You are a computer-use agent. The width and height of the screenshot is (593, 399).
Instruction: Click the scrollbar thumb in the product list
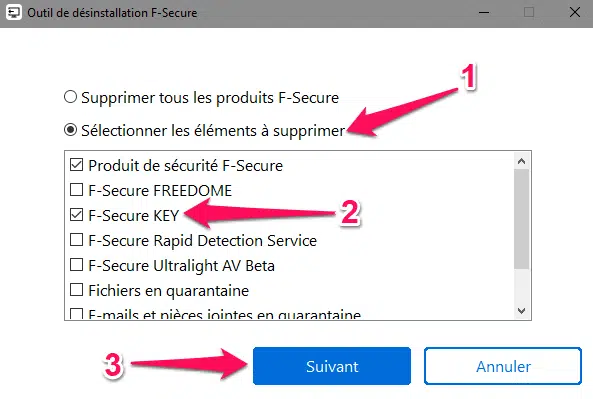[x=522, y=219]
